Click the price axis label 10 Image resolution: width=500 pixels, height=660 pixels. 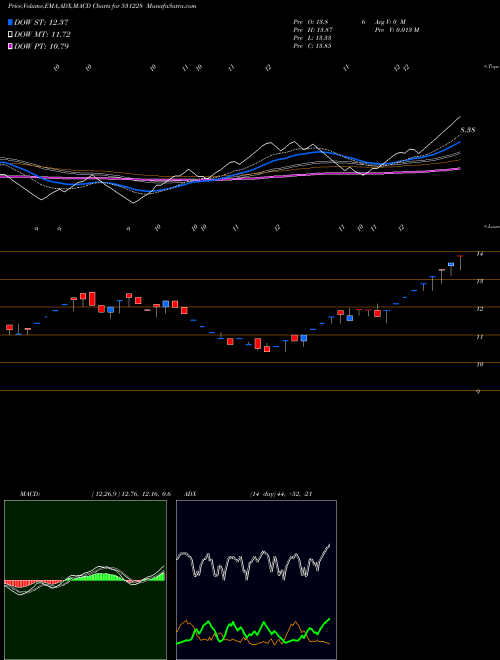pos(480,365)
